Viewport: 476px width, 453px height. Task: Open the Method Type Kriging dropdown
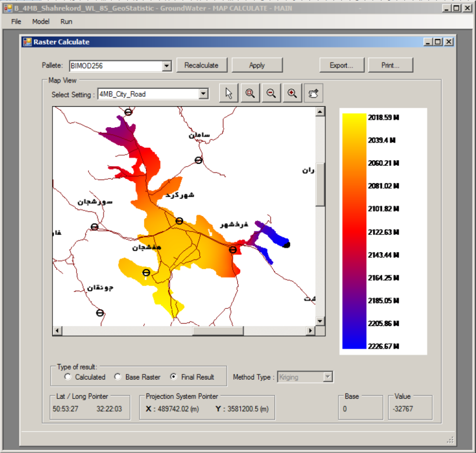coord(328,377)
